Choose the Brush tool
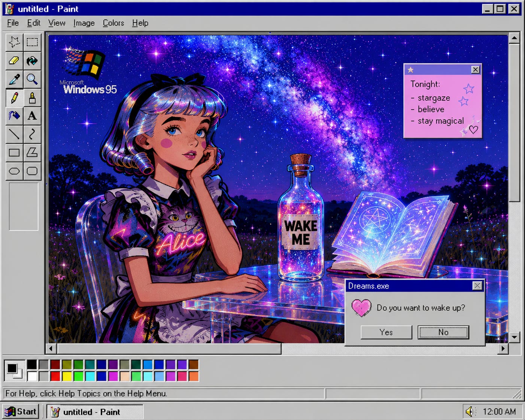The height and width of the screenshot is (420, 525). coord(32,98)
